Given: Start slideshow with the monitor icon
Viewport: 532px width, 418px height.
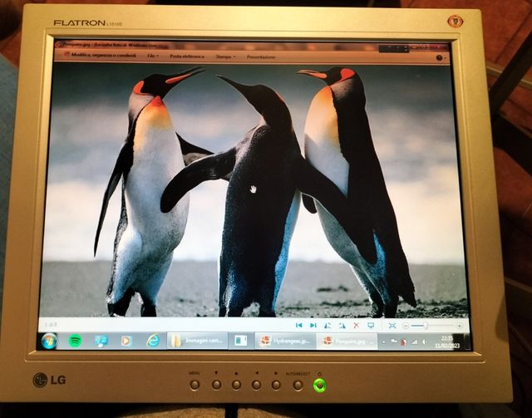Looking at the screenshot, I should [371, 326].
